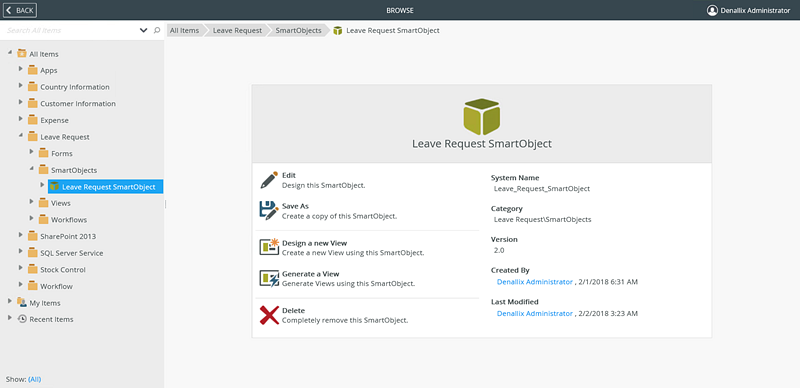Expand the Apps folder
This screenshot has height=388, width=800.
point(21,69)
